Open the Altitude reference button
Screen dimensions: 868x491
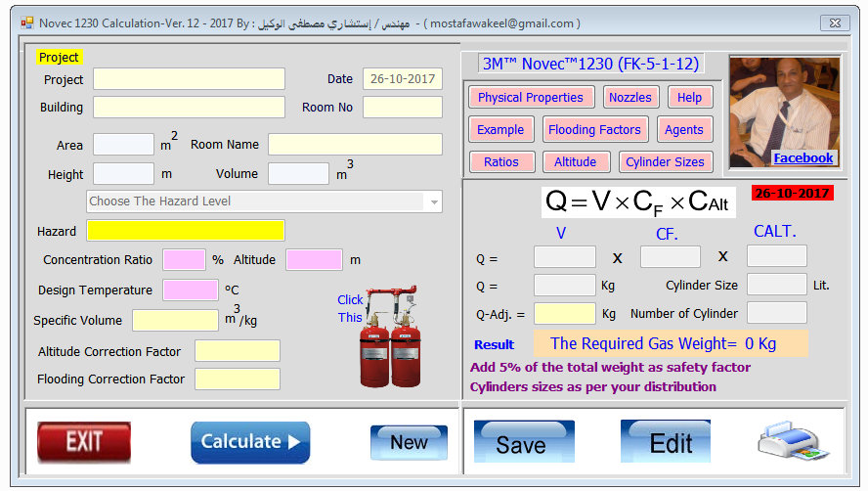576,161
